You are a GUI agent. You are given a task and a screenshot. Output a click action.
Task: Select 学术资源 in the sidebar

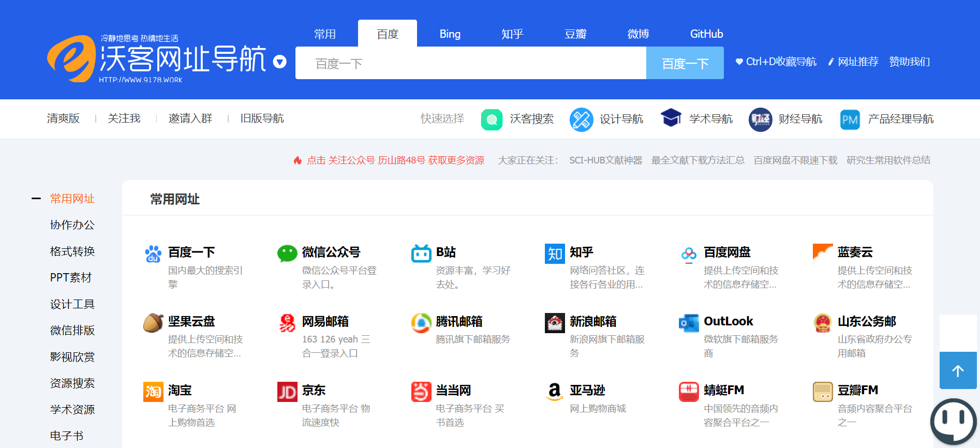[72, 410]
